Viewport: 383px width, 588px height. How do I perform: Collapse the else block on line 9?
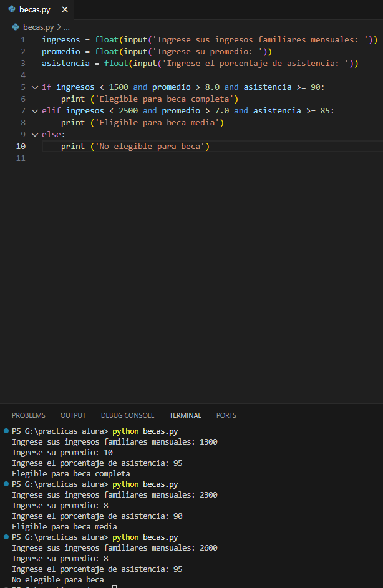[x=35, y=135]
